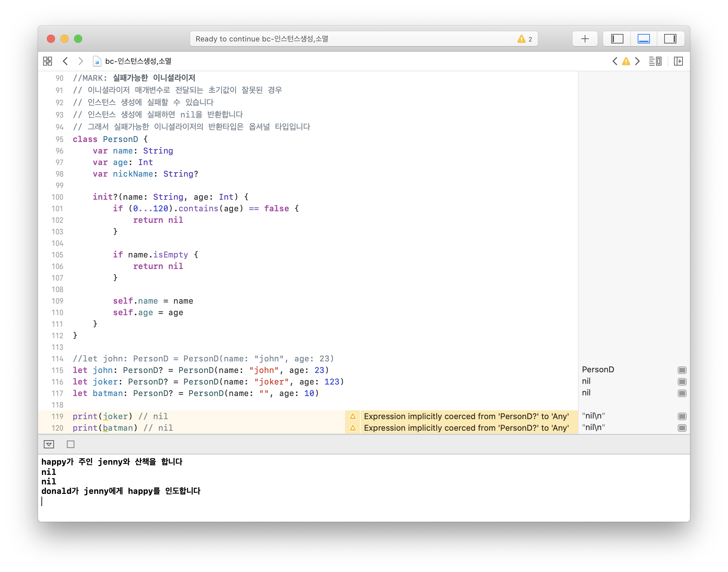Jump to previous issue arrow
The image size is (728, 572).
[x=615, y=61]
